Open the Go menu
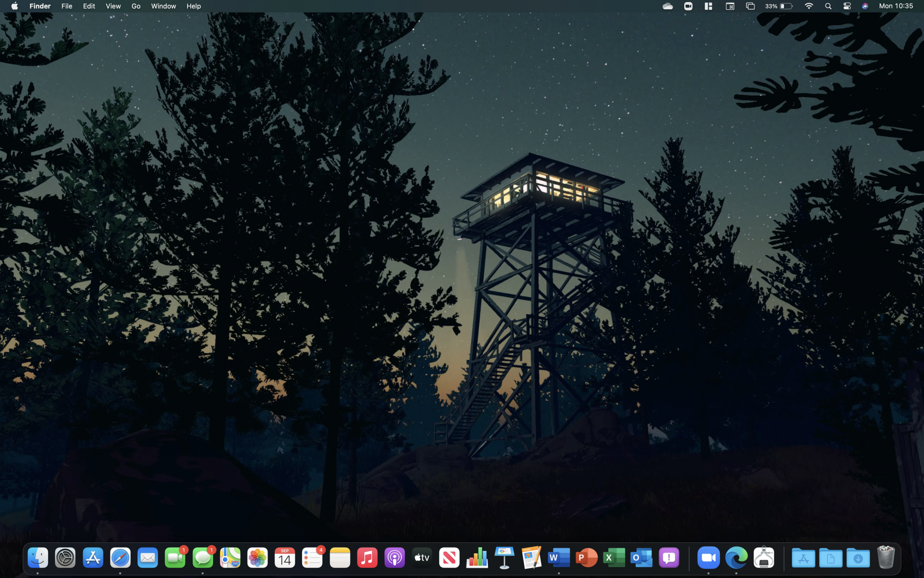This screenshot has width=924, height=578. click(x=136, y=6)
